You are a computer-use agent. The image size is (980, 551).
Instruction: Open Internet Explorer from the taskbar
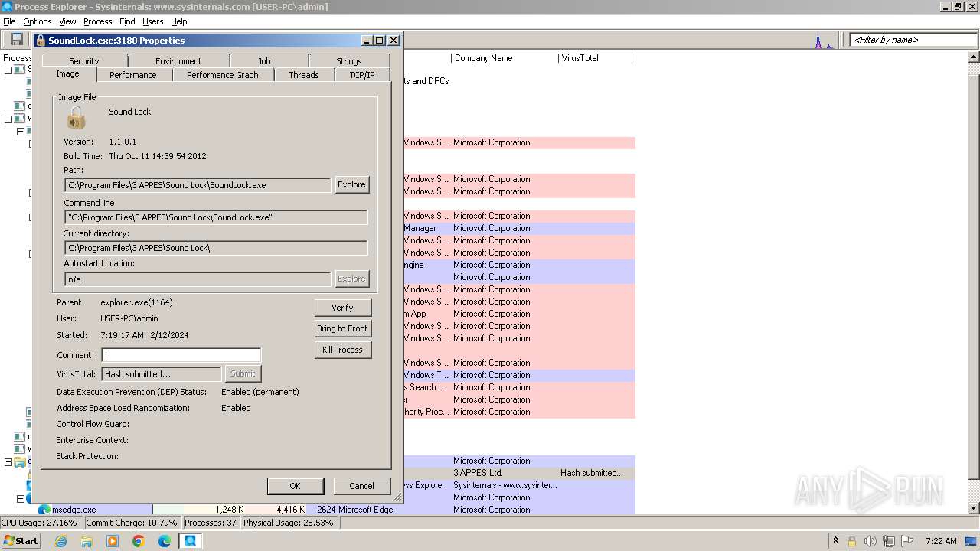tap(61, 541)
